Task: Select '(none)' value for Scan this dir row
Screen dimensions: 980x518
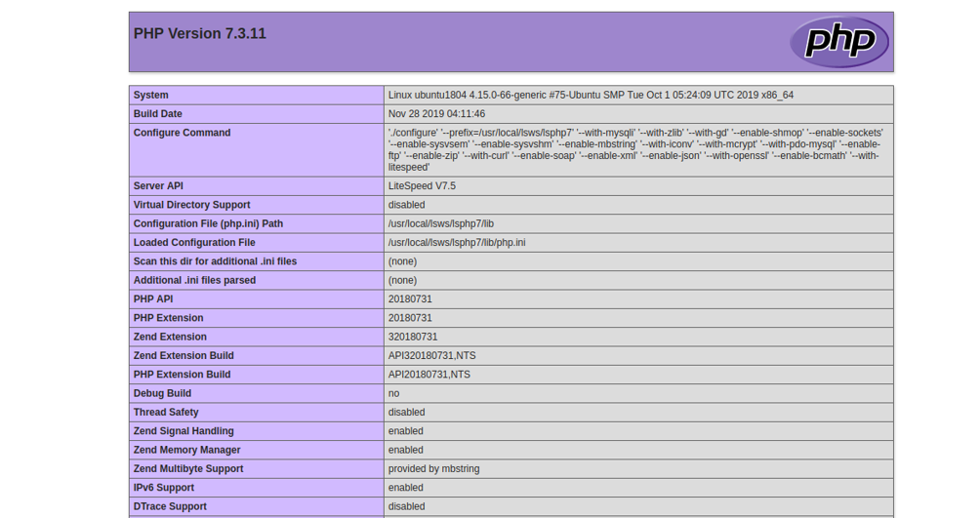Action: tap(402, 261)
